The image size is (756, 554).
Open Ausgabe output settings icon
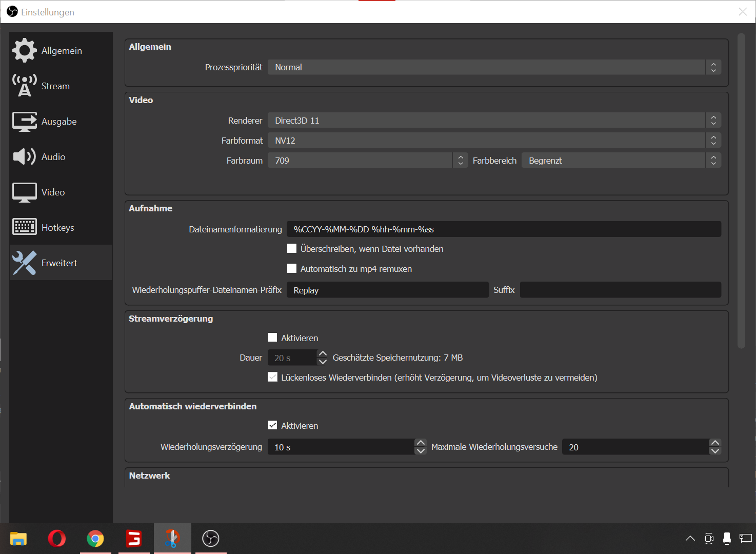(24, 122)
